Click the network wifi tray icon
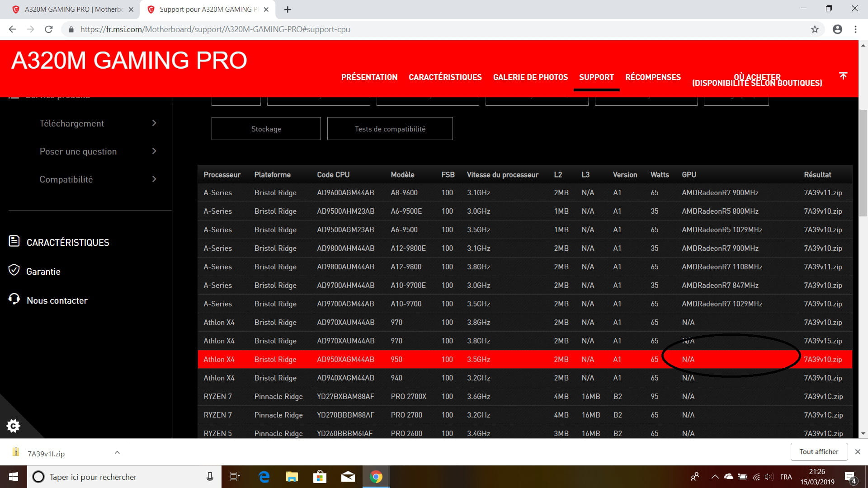868x488 pixels. tap(756, 477)
